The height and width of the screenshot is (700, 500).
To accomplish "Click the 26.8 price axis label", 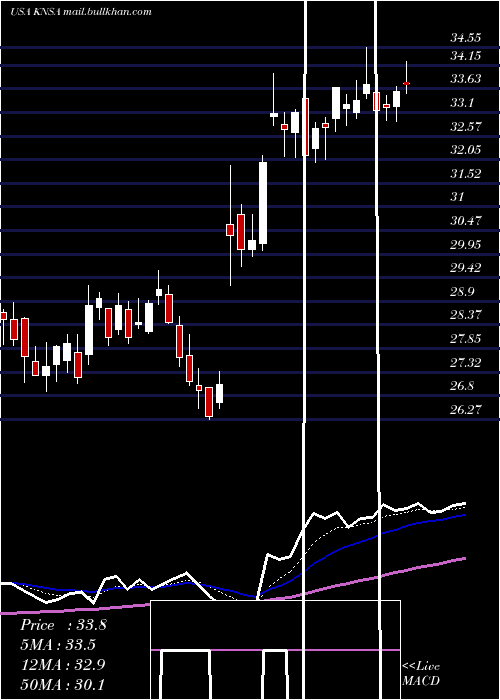I will point(462,385).
